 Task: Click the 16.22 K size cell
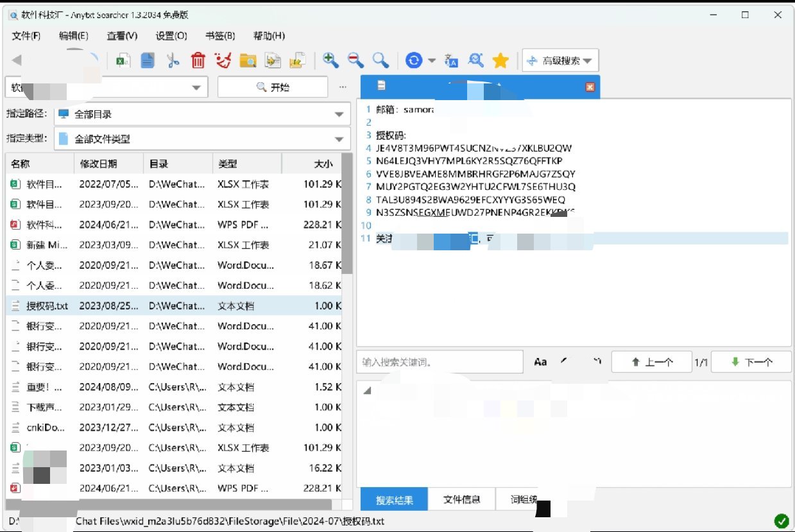(326, 468)
